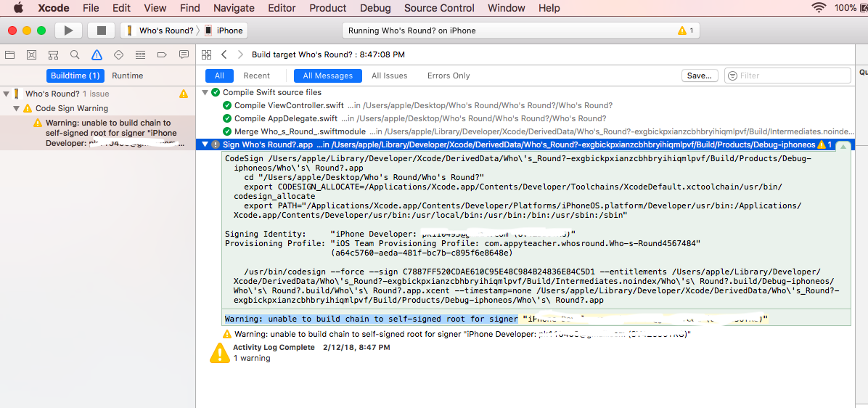Show Errors Only in build log

pyautogui.click(x=449, y=76)
